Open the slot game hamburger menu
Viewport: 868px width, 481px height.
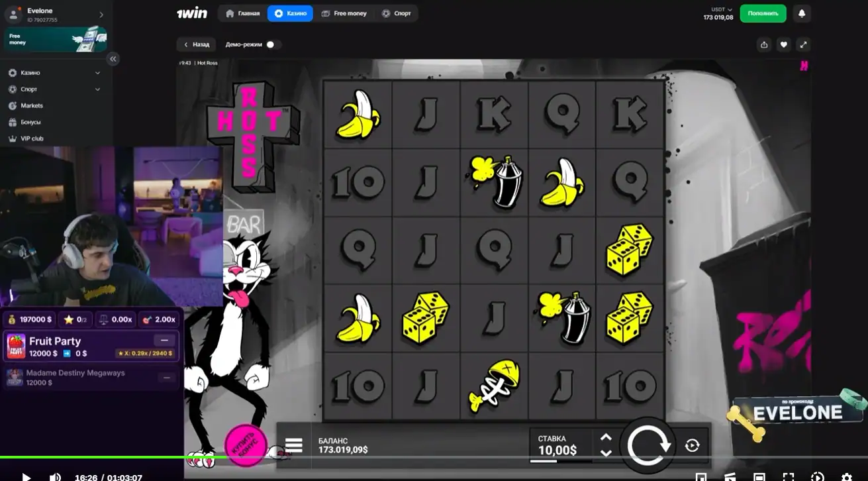pyautogui.click(x=293, y=445)
